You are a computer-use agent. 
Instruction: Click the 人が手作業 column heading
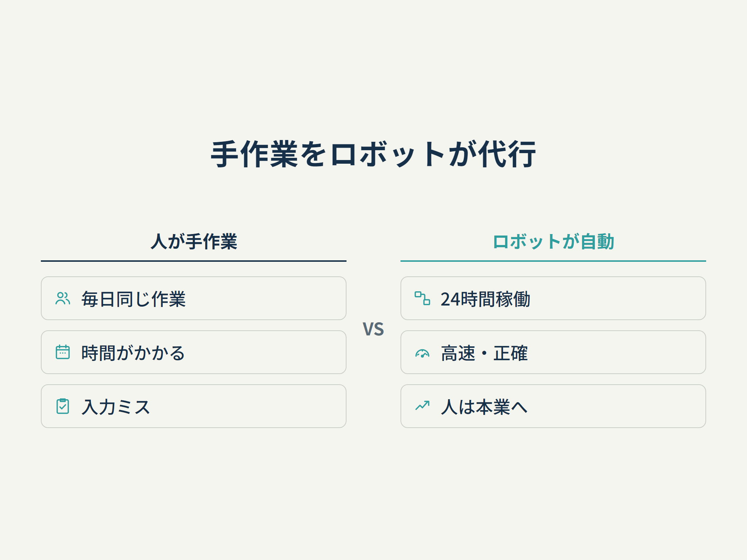(x=194, y=242)
